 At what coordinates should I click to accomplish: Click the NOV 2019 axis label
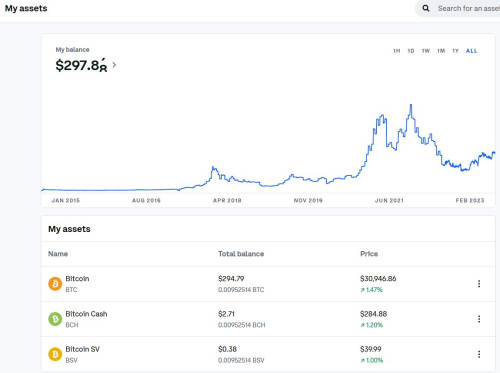[308, 200]
